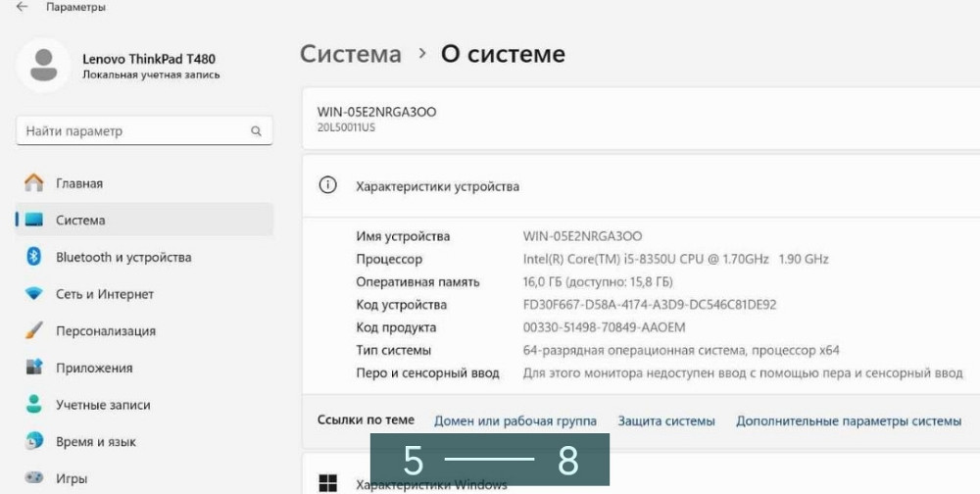Click the Найти параметр search field
Screen dimensions: 980x494
144,131
